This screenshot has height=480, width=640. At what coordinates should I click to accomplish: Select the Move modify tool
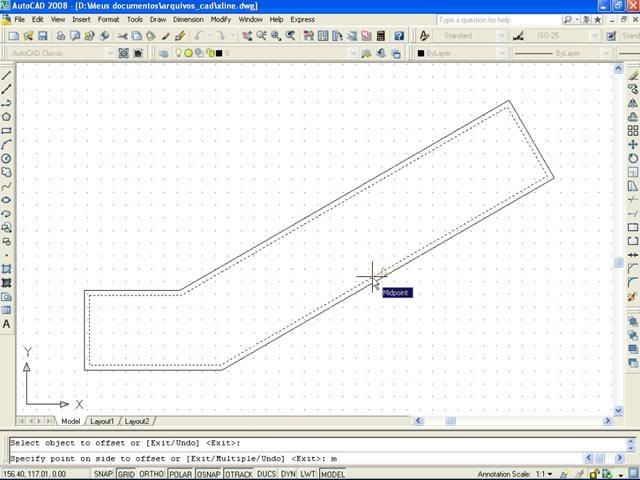[x=633, y=144]
